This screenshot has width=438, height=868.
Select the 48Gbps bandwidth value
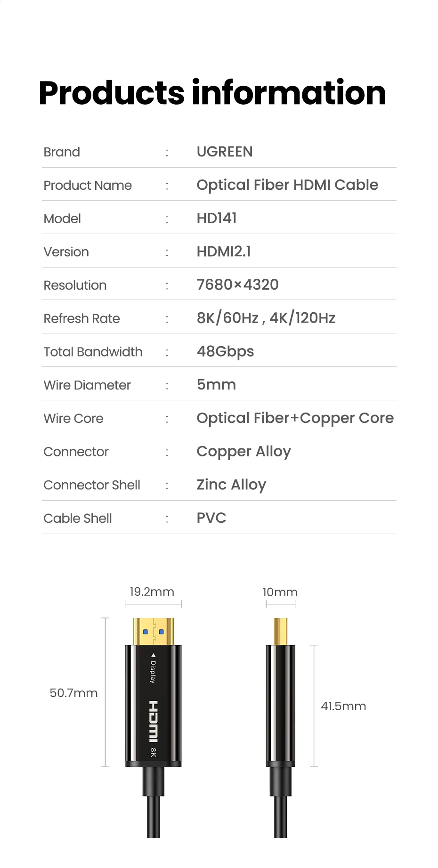[x=225, y=351]
